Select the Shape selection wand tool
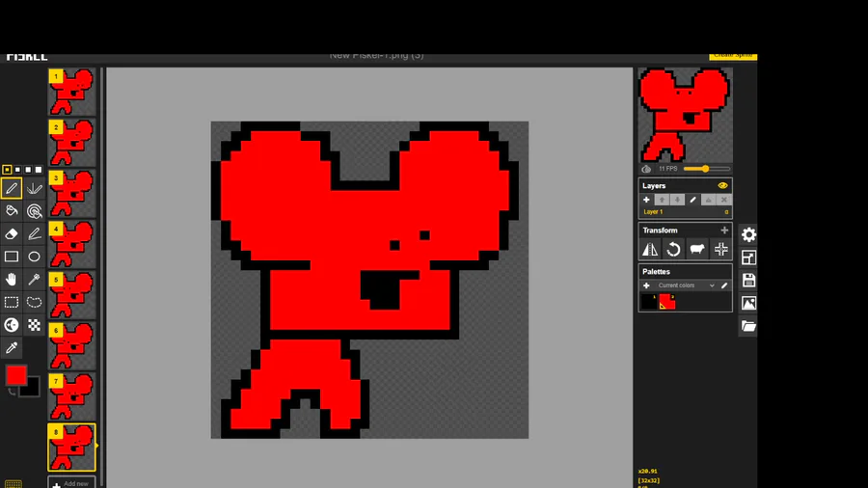 coord(35,279)
